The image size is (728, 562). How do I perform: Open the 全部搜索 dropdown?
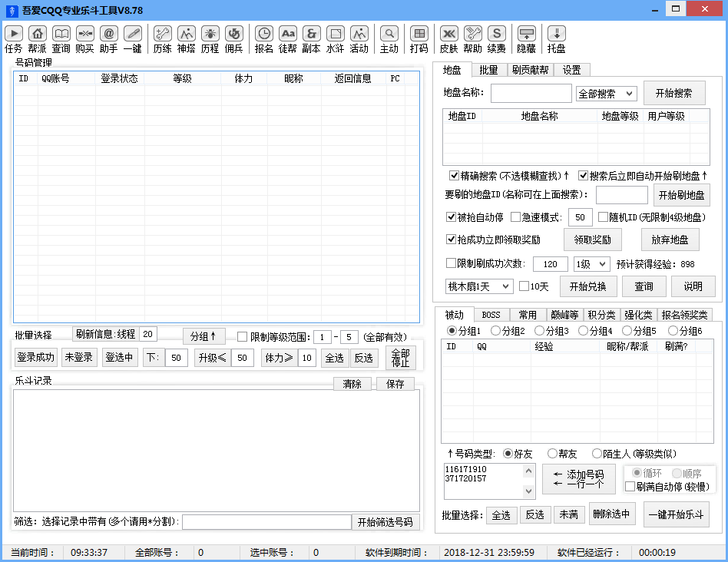[607, 94]
